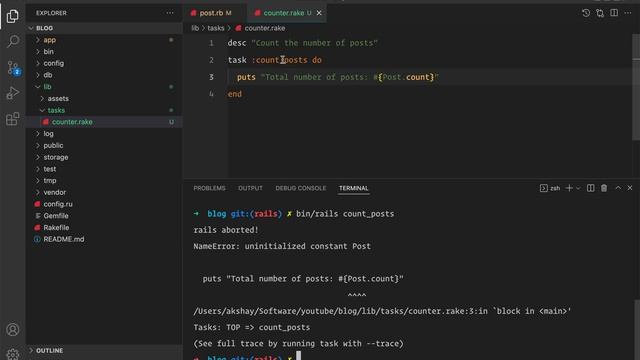The height and width of the screenshot is (360, 640).
Task: Click the Ruby icon of Rakefile
Action: point(38,227)
